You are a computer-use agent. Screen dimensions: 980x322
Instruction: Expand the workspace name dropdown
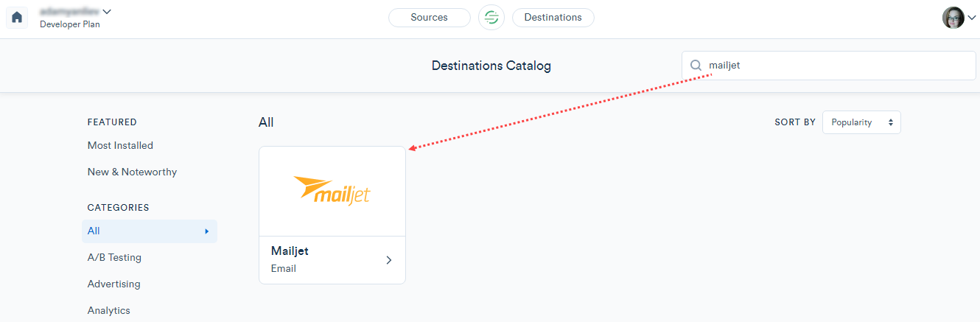click(107, 11)
